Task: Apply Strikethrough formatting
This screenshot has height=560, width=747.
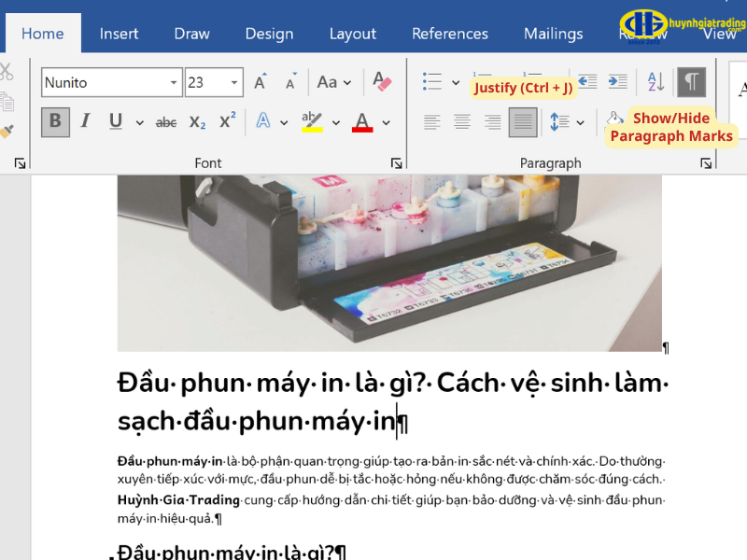Action: tap(165, 122)
